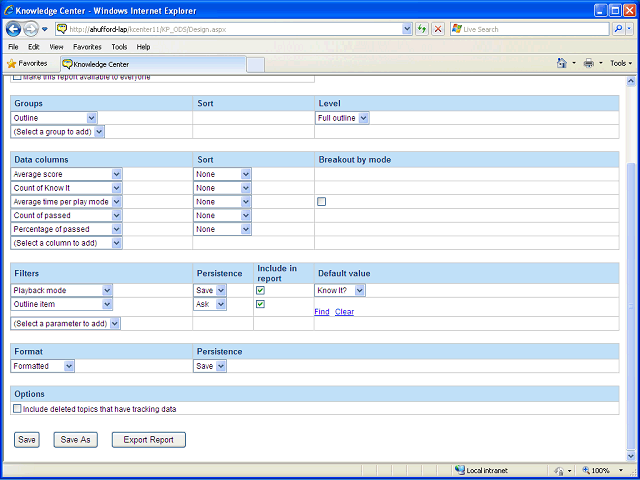Screen dimensions: 640x480
Task: Enable Include deleted topics with tracking data
Action: pyautogui.click(x=17, y=409)
